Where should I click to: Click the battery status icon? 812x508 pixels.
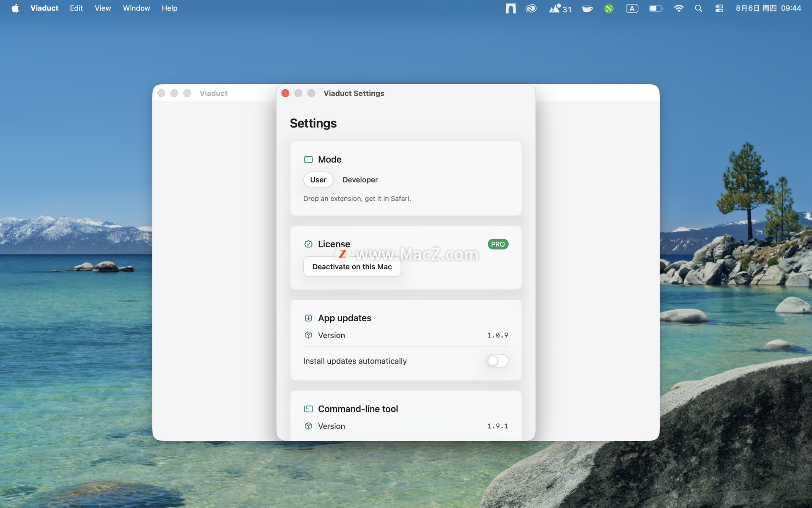[656, 8]
